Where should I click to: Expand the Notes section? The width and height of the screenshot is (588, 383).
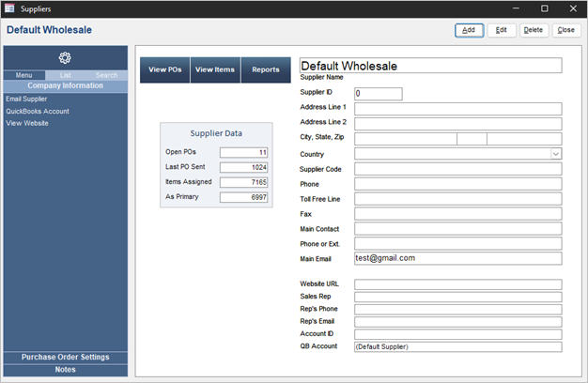tap(65, 370)
